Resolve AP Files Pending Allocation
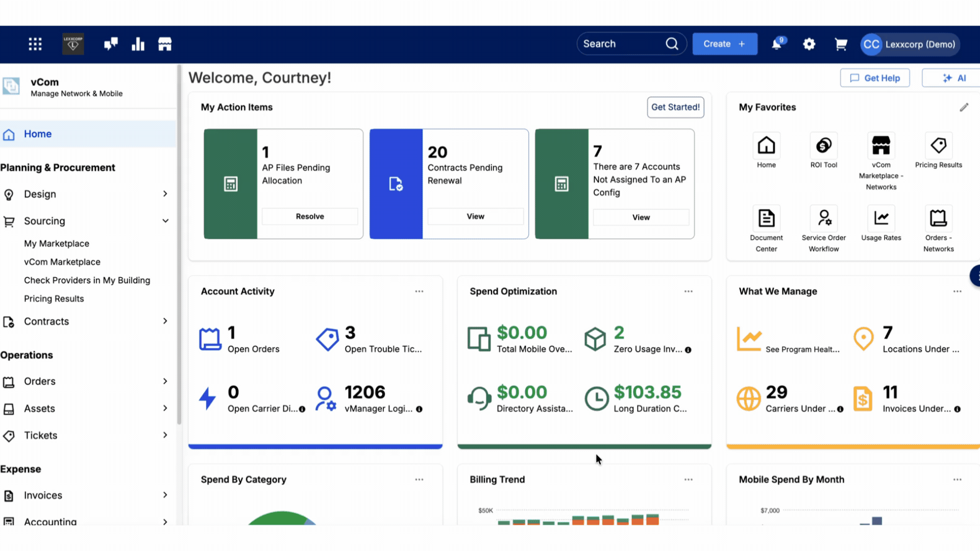980x551 pixels. click(x=310, y=216)
